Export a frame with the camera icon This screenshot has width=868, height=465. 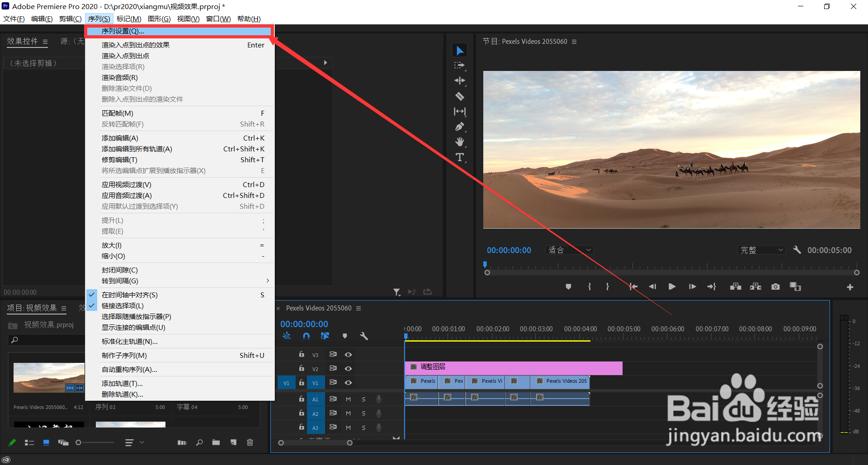(775, 287)
